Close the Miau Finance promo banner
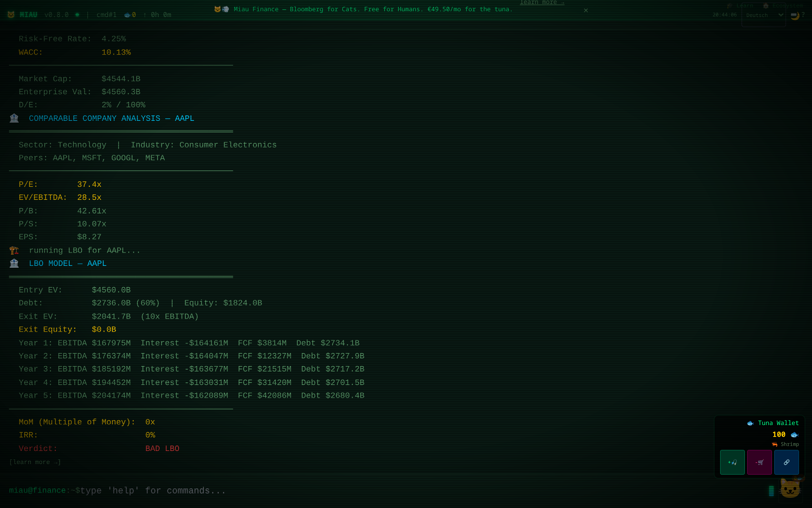 (x=586, y=10)
